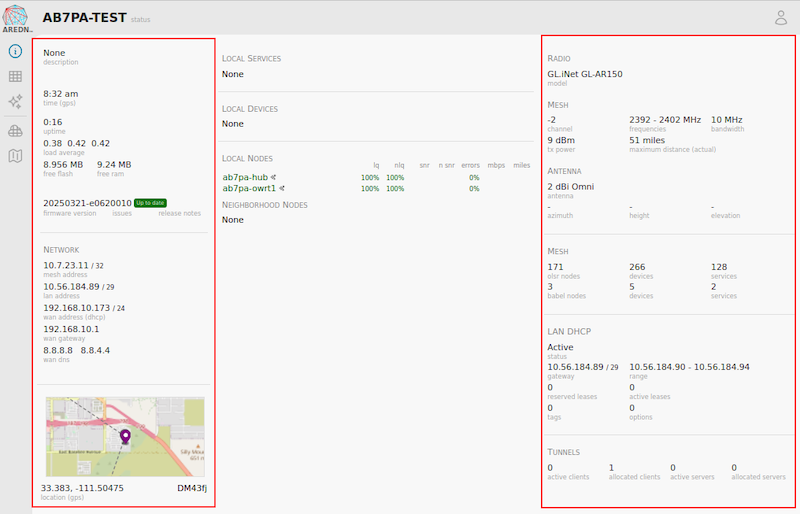Click the AREDN logo
The width and height of the screenshot is (800, 514).
[x=17, y=19]
